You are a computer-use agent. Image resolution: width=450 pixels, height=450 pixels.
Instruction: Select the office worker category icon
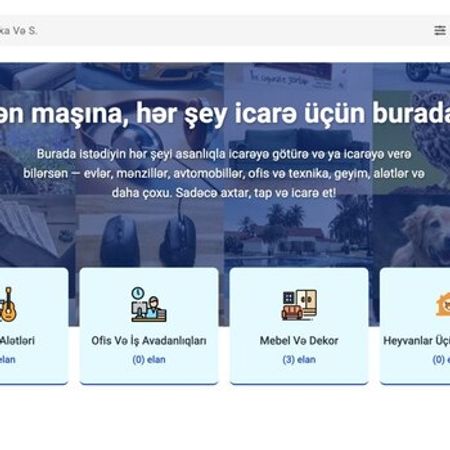149,304
